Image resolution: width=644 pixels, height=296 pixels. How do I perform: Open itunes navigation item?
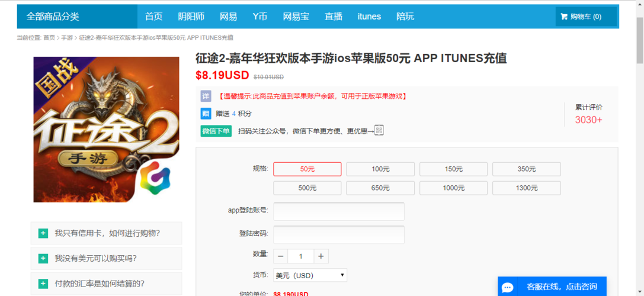pos(369,17)
